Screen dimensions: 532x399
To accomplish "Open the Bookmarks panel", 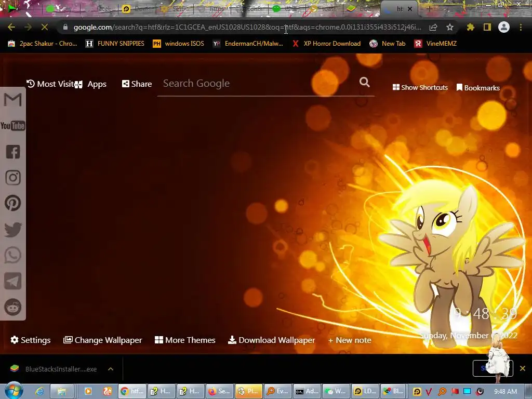I will (x=478, y=88).
